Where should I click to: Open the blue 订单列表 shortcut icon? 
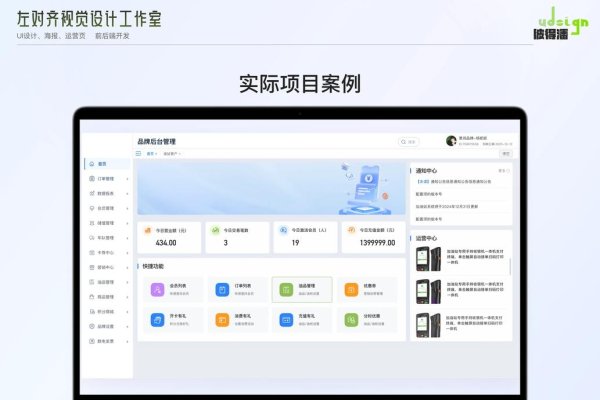click(x=222, y=290)
